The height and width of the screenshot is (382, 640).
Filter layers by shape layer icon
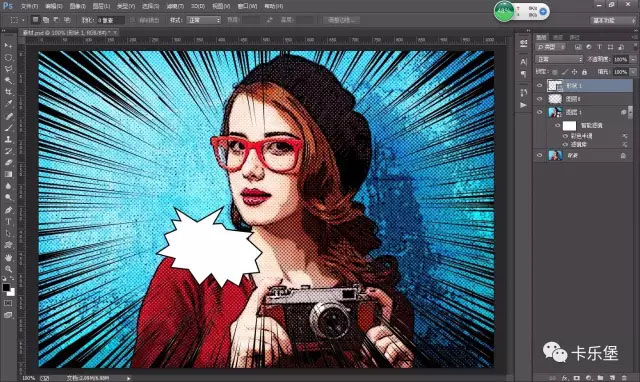(x=610, y=47)
